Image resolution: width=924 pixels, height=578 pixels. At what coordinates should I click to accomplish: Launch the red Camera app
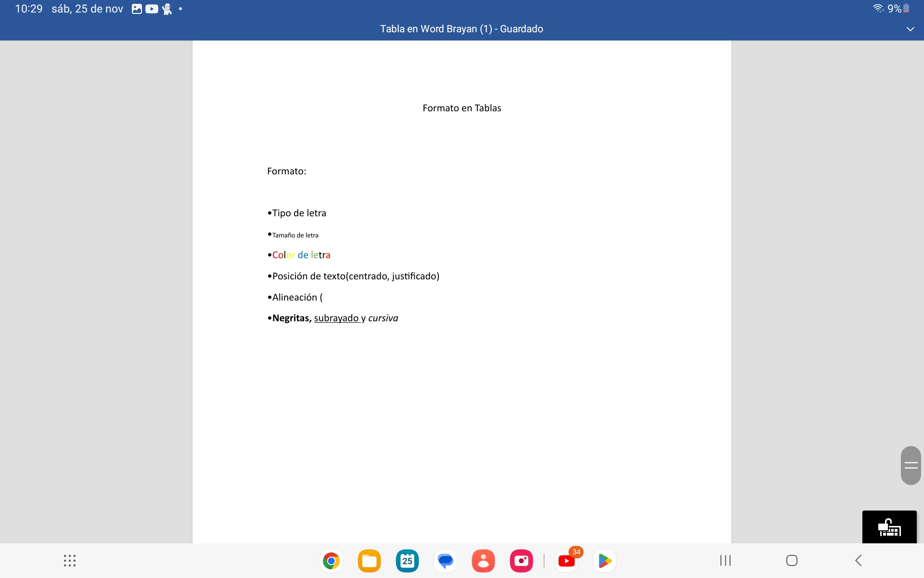point(521,561)
